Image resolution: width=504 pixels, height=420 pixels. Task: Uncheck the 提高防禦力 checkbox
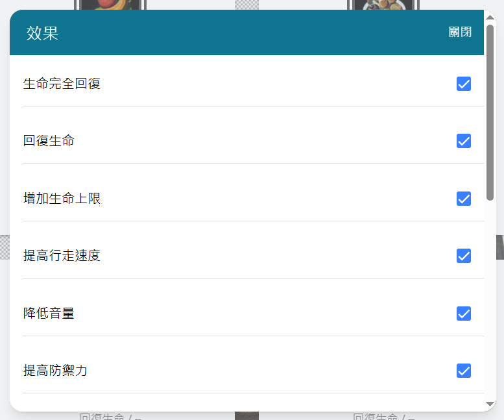(x=464, y=371)
